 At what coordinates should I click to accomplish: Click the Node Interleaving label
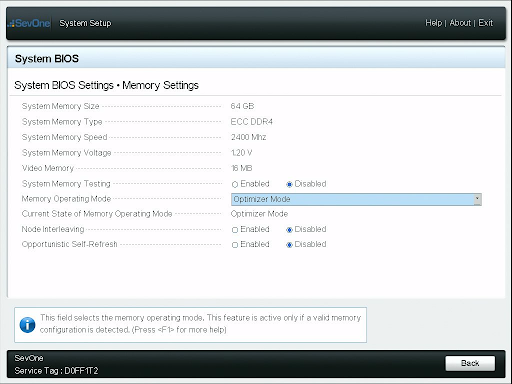[53, 229]
